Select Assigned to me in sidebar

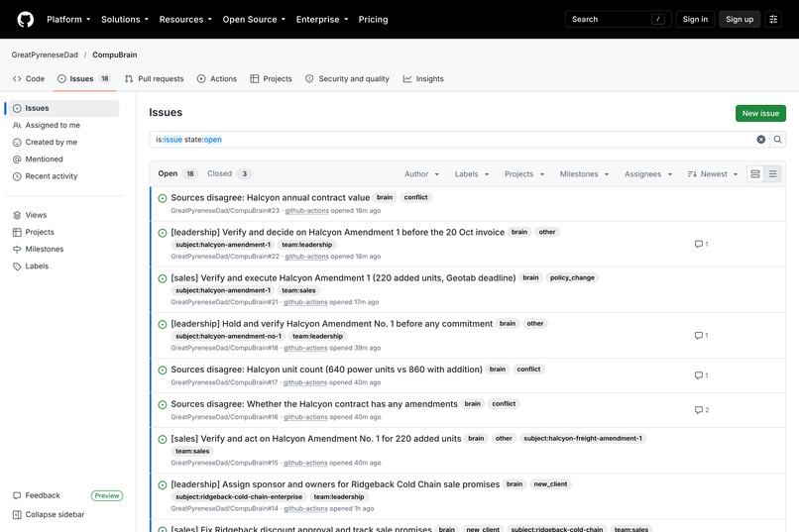pos(63,125)
